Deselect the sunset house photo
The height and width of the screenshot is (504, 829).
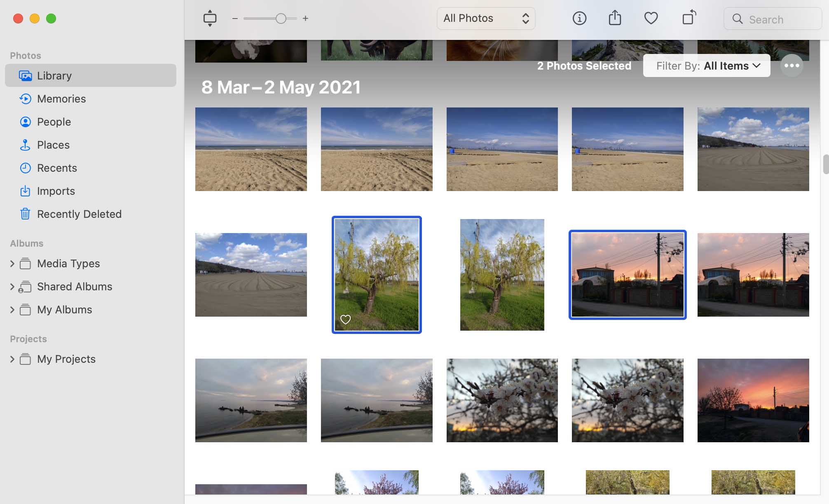coord(627,275)
